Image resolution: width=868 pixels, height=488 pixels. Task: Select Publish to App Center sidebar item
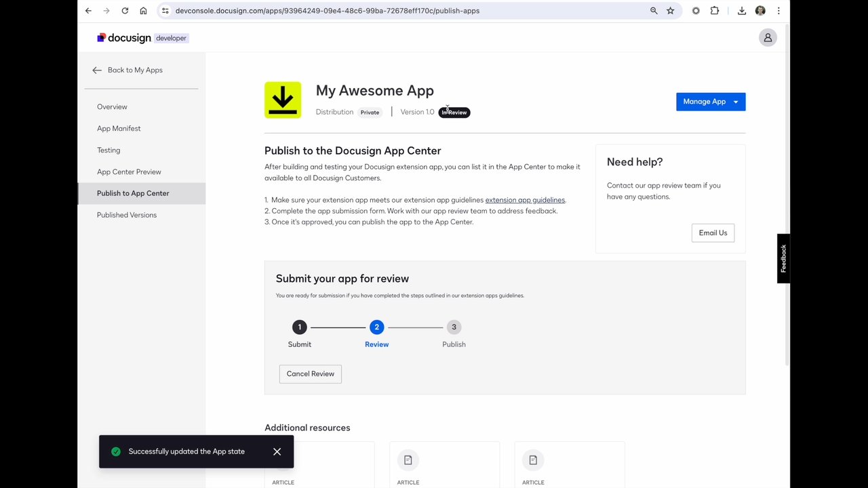point(142,193)
